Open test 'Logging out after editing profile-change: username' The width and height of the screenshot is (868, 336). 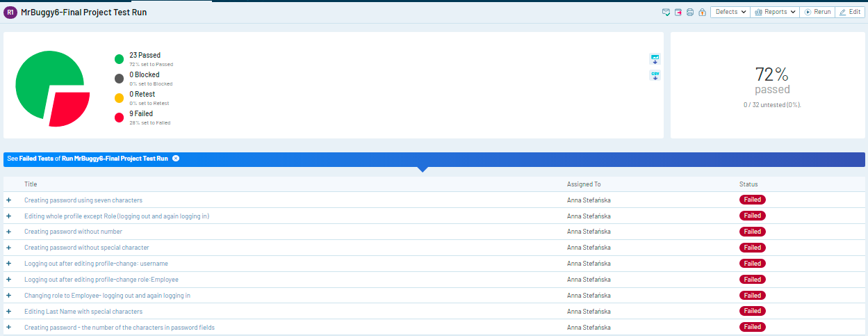(96, 264)
